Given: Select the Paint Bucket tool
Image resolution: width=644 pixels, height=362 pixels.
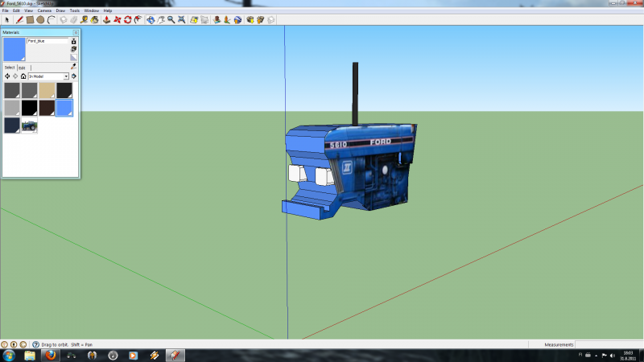Looking at the screenshot, I should click(94, 19).
